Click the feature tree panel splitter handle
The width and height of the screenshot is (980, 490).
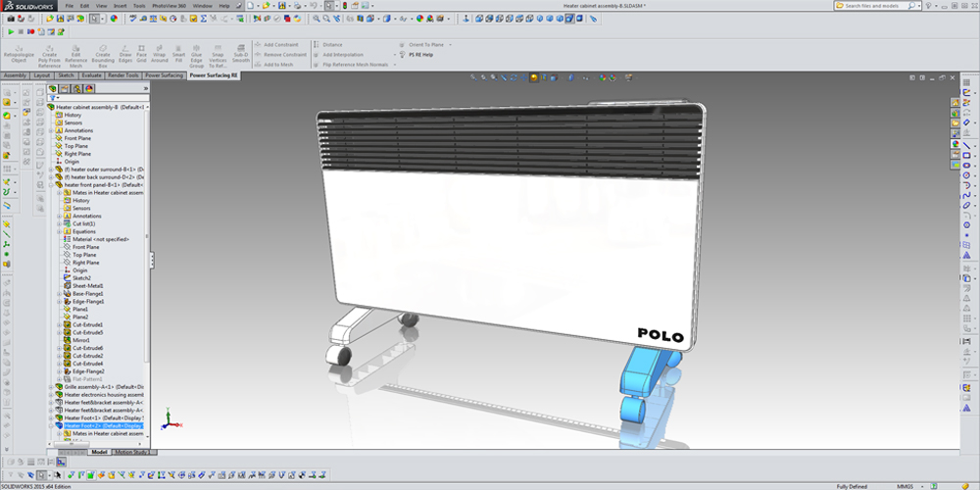pyautogui.click(x=152, y=260)
